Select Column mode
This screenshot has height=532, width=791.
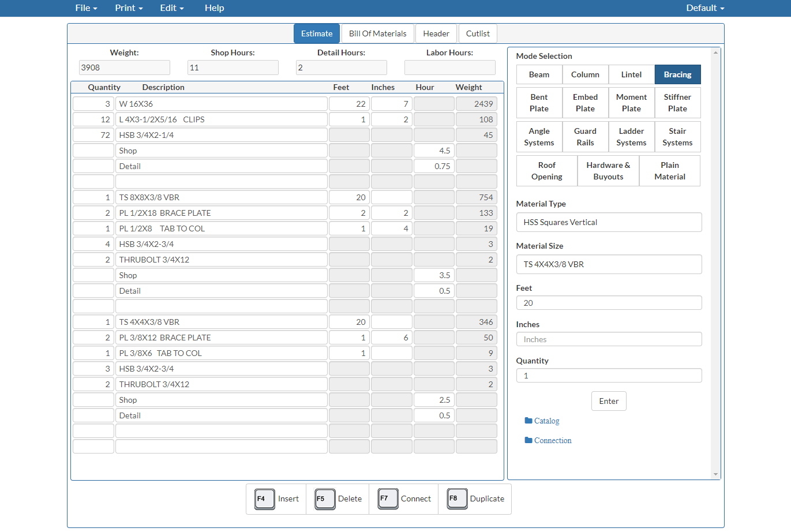(x=586, y=74)
